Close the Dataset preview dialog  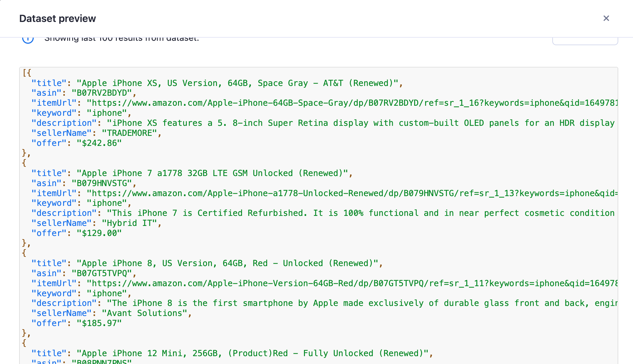point(606,19)
